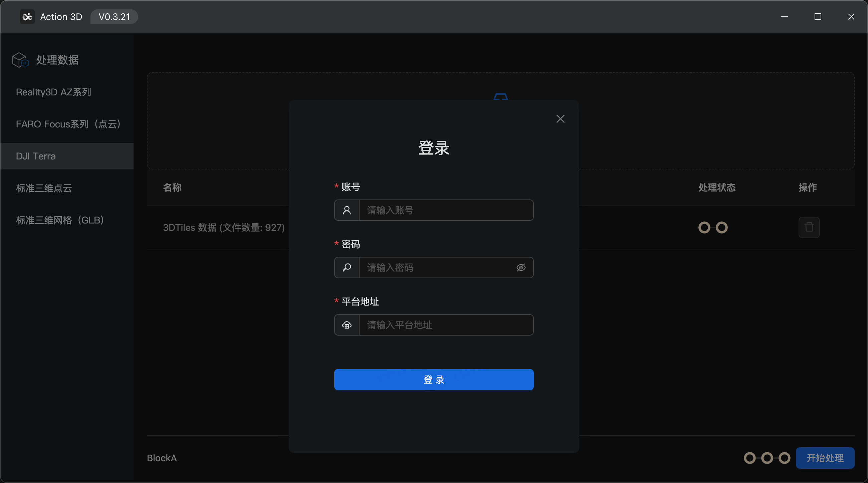Viewport: 868px width, 483px height.
Task: Click the 密码 field label
Action: pos(351,244)
